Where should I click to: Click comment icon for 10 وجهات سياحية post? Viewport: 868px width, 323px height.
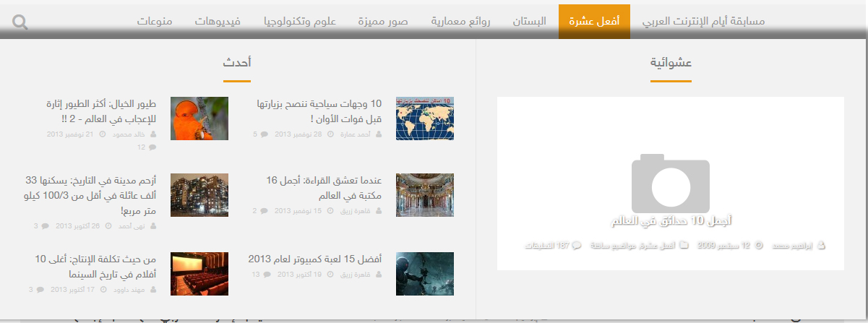point(265,134)
